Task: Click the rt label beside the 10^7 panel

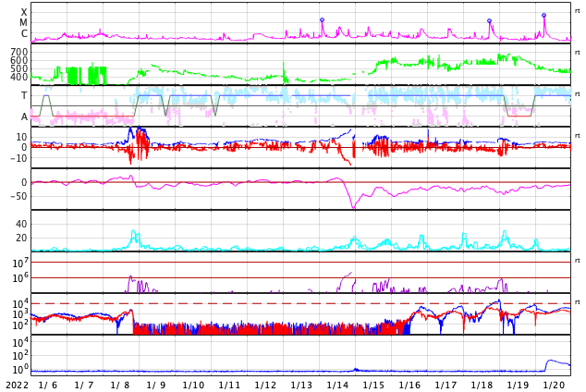Action: tap(578, 261)
